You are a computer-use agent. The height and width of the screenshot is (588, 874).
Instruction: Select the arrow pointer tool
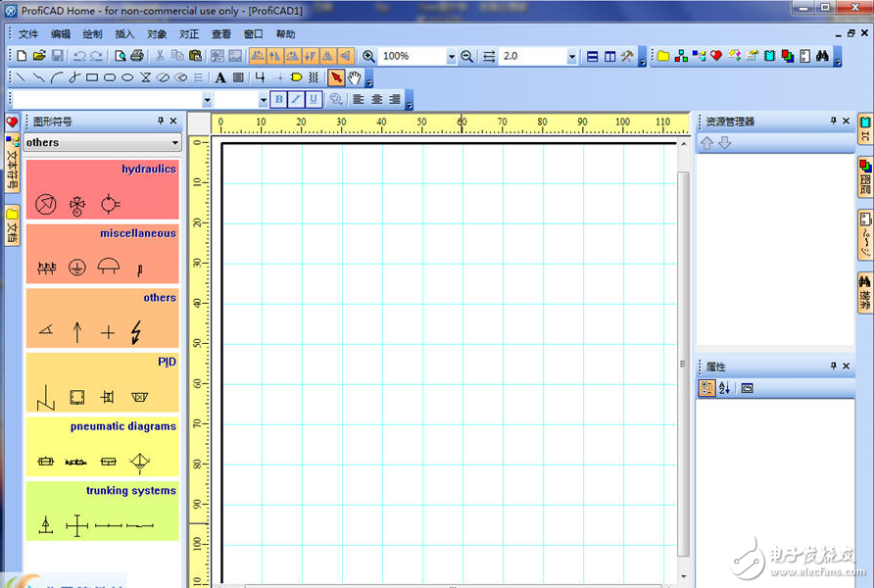coord(336,77)
